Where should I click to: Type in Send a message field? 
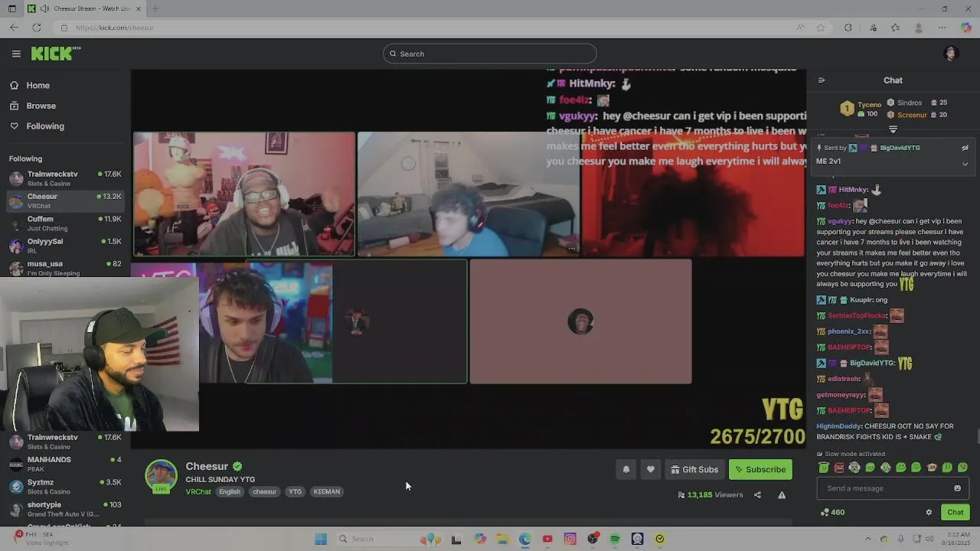click(x=884, y=488)
